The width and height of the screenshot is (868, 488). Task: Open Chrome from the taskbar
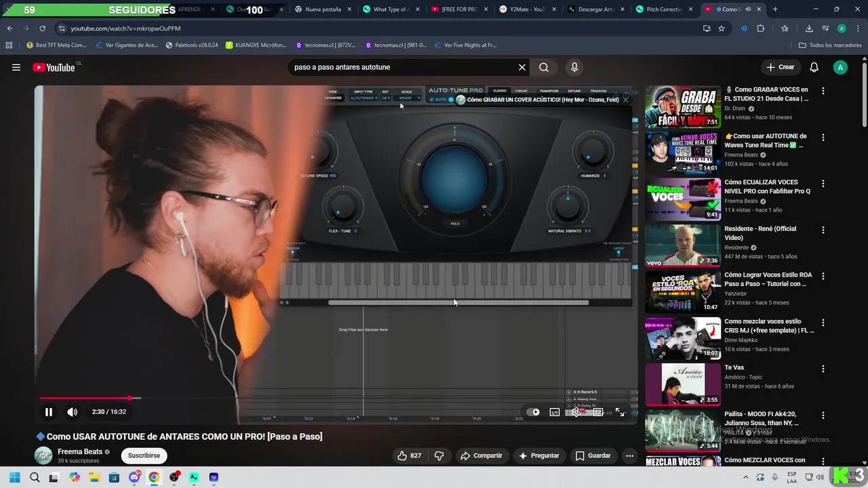tap(154, 477)
